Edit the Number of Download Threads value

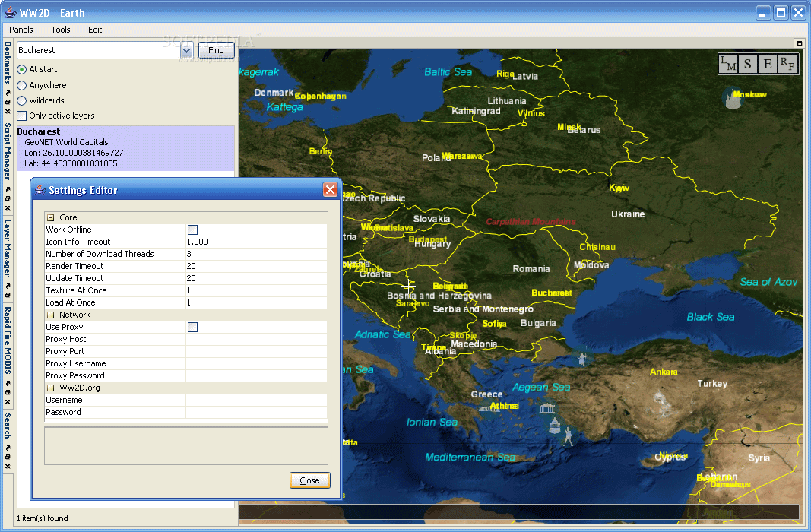(x=256, y=254)
